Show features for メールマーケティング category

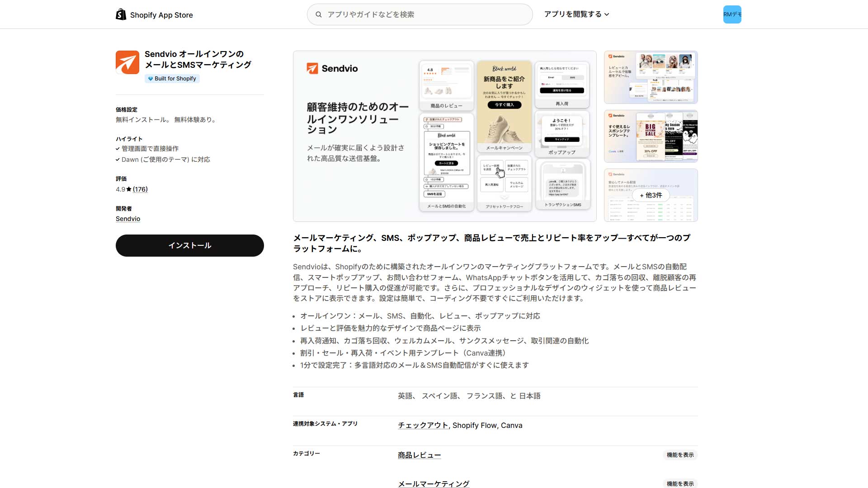pos(680,483)
